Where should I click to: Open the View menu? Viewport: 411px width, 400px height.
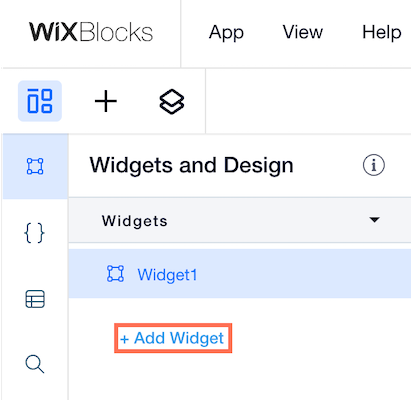pos(303,32)
